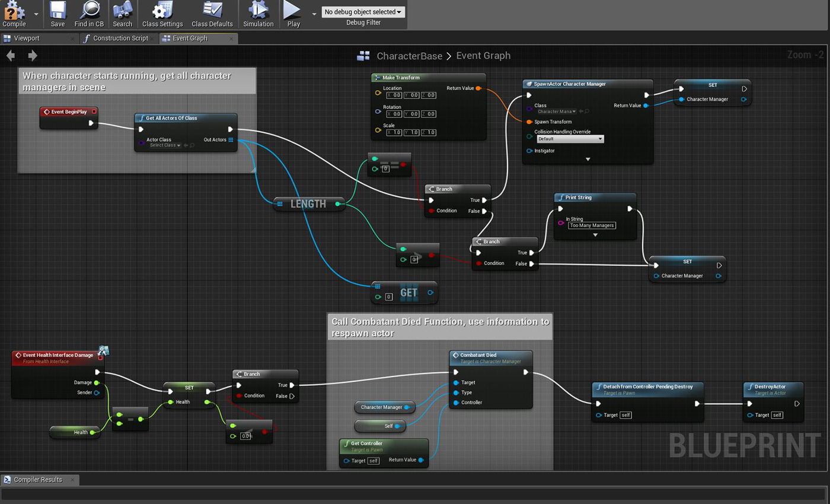
Task: Click the Find in CB icon
Action: (x=90, y=11)
